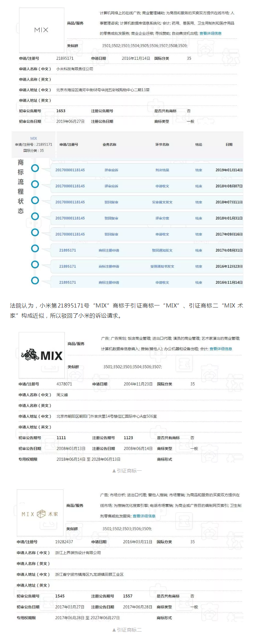The image size is (261, 644).
Task: Click 注册公告期号 value 1557
Action: pos(128,596)
